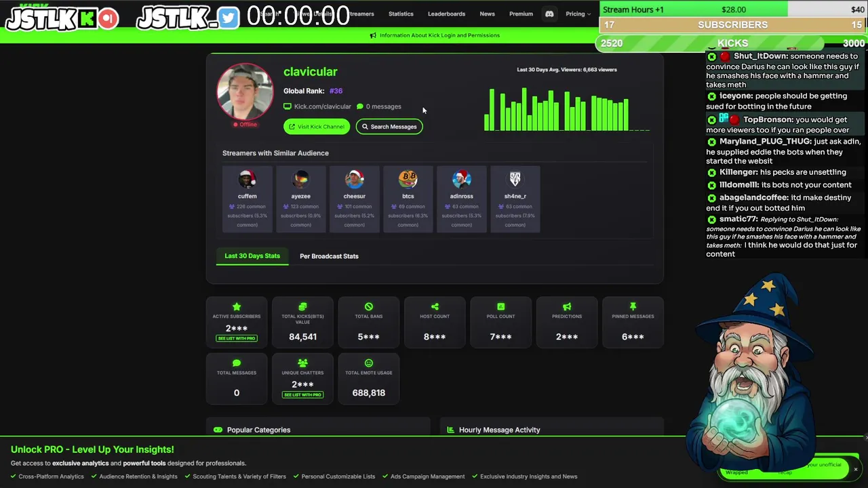Open the Statistics menu item
The width and height of the screenshot is (868, 488).
pyautogui.click(x=401, y=14)
